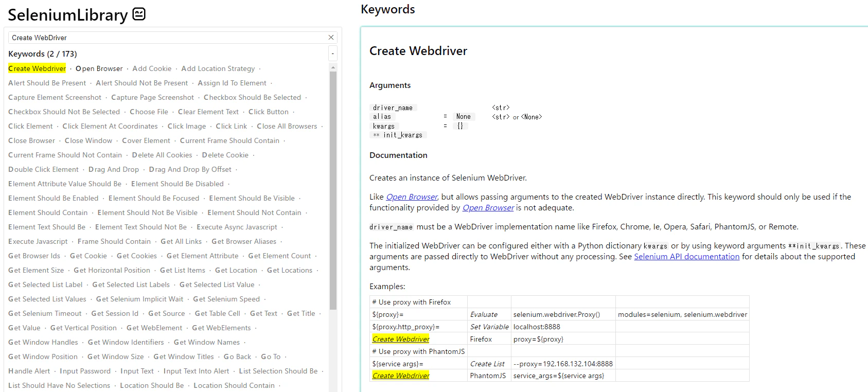This screenshot has height=392, width=868.
Task: Click the scrollbar up arrow in keyword list
Action: click(333, 67)
